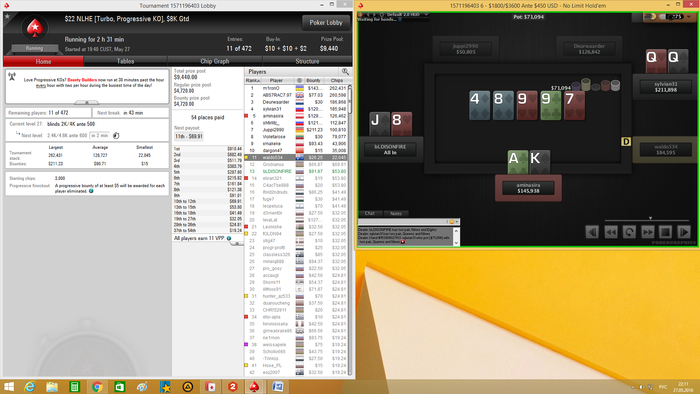Screen dimensions: 700x394
Task: Click the favorite star icon in lobby
Action: click(x=8, y=17)
